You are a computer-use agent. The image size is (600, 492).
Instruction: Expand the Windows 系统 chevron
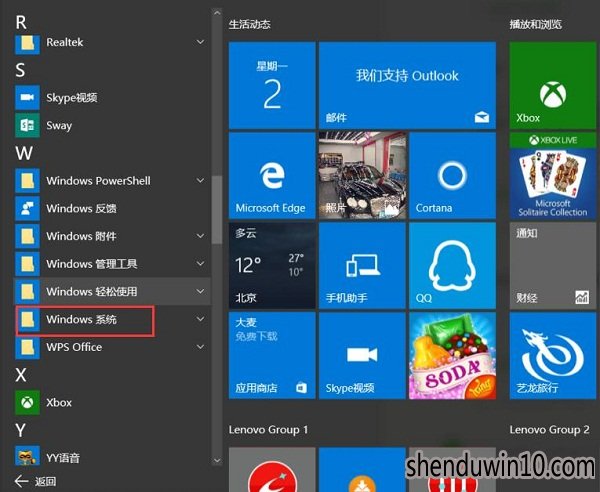[x=200, y=319]
